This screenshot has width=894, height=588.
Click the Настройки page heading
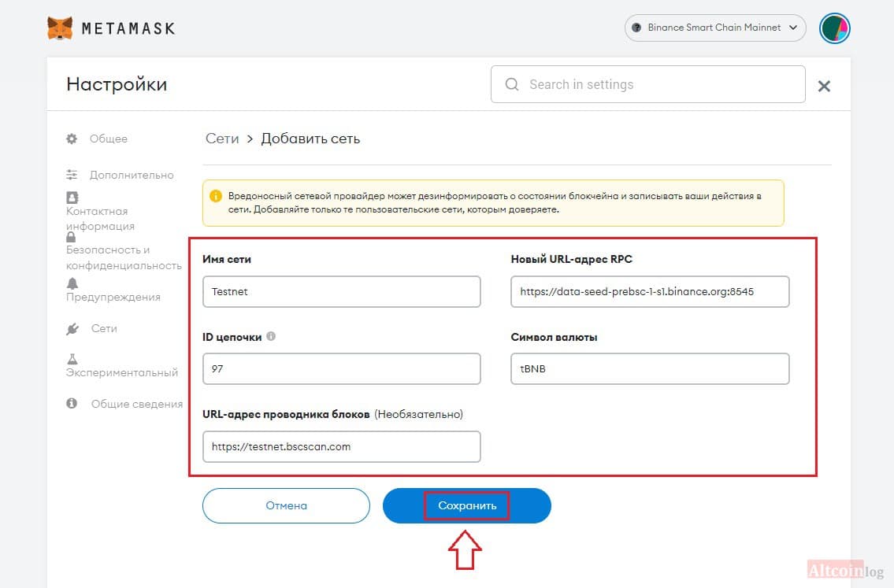117,84
